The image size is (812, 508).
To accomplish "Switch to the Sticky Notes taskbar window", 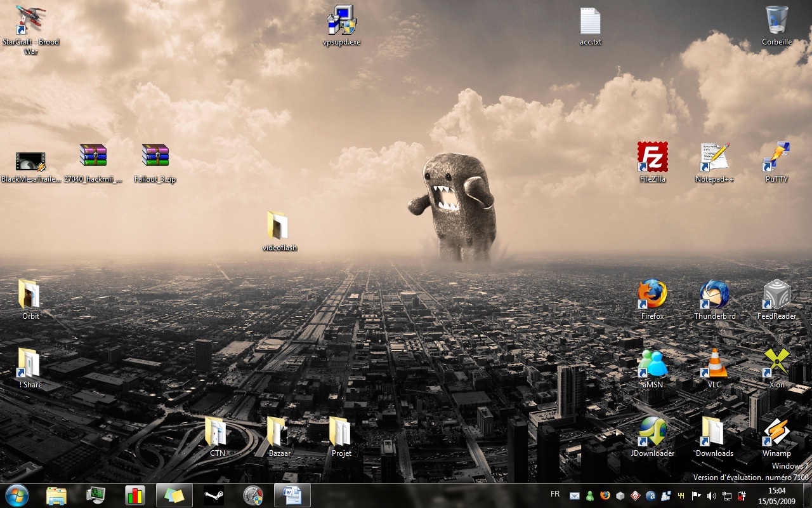I will click(174, 495).
